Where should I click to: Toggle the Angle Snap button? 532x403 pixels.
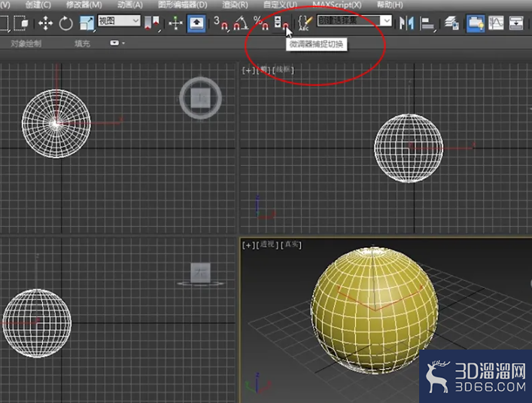[x=241, y=23]
